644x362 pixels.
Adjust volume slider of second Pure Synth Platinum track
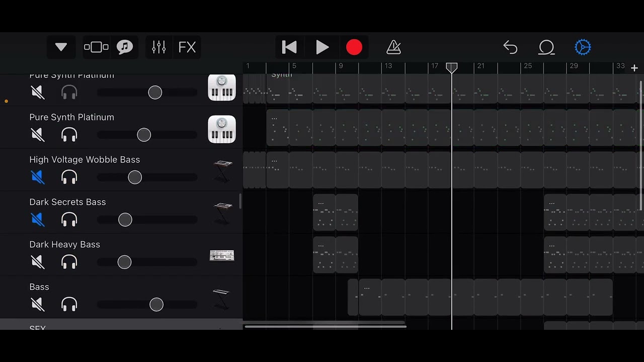[x=147, y=135]
